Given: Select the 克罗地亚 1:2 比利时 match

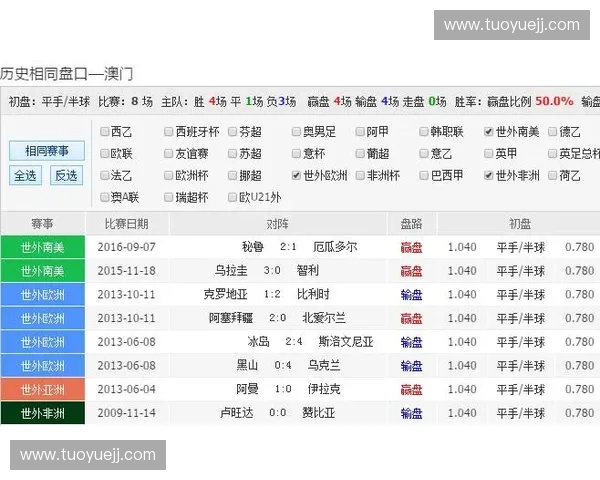Looking at the screenshot, I should coord(266,294).
